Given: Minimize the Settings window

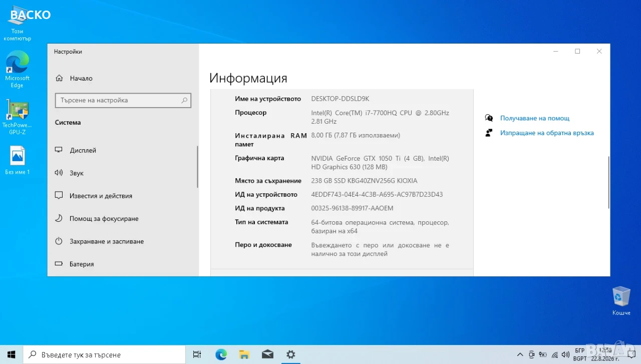Looking at the screenshot, I should [555, 51].
